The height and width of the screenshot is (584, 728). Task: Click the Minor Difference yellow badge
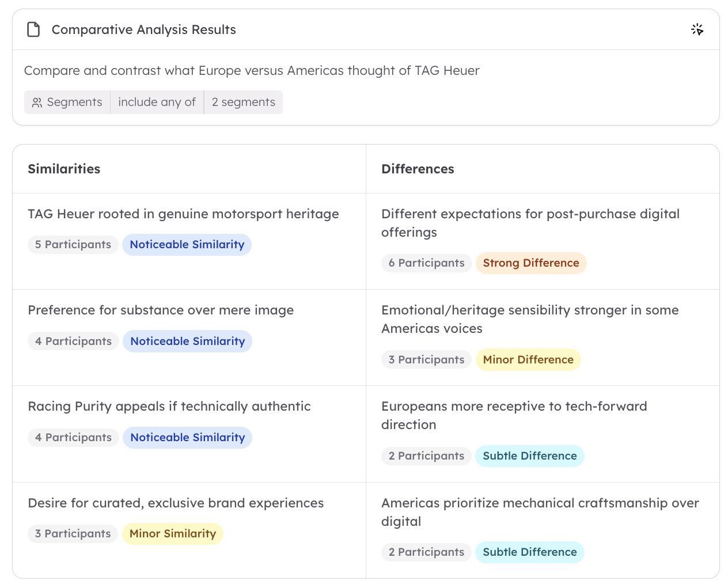(x=528, y=360)
